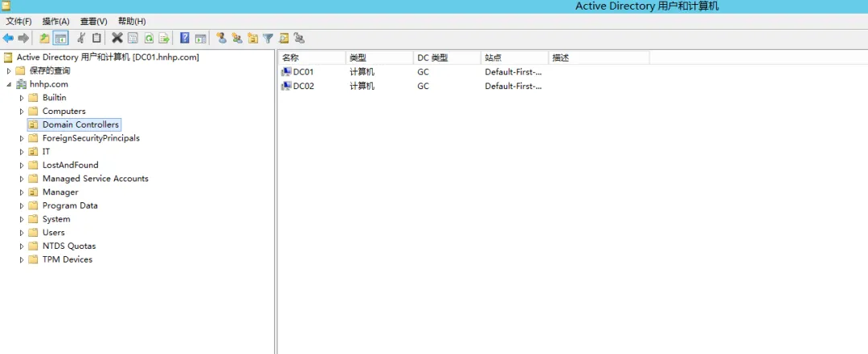Click the filter funnel icon
The height and width of the screenshot is (354, 868).
click(x=268, y=39)
